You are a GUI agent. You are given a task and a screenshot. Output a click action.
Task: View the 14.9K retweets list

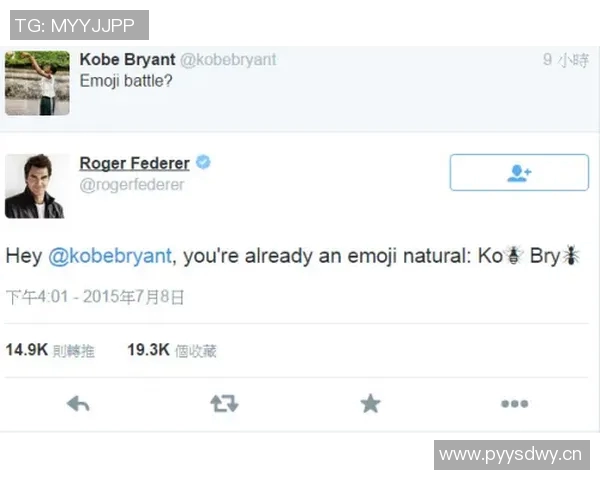pyautogui.click(x=50, y=350)
